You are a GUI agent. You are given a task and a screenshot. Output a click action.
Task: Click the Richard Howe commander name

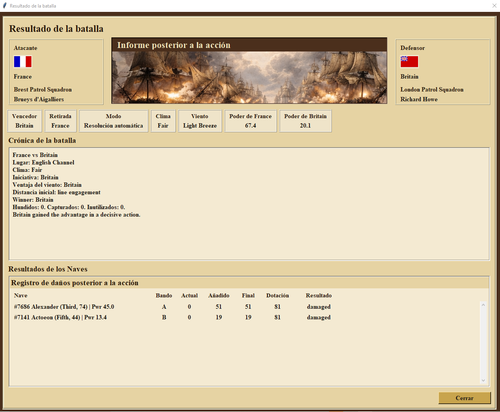tap(419, 99)
